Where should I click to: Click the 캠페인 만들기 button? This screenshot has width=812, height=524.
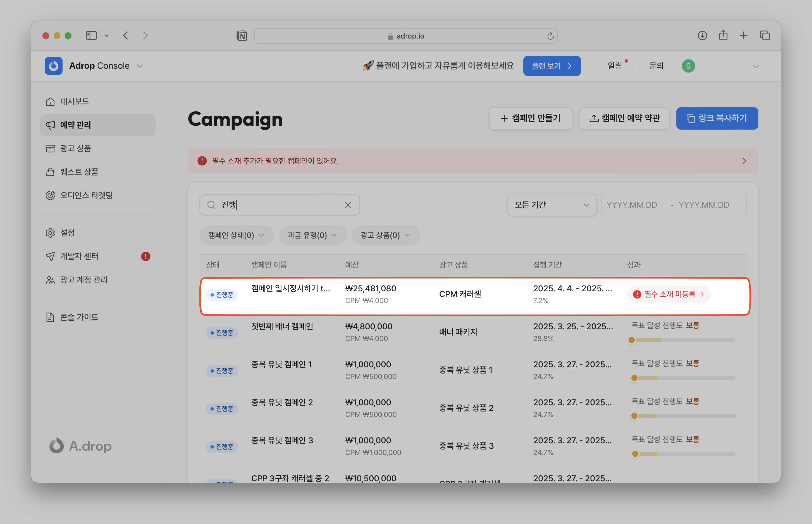pyautogui.click(x=530, y=118)
